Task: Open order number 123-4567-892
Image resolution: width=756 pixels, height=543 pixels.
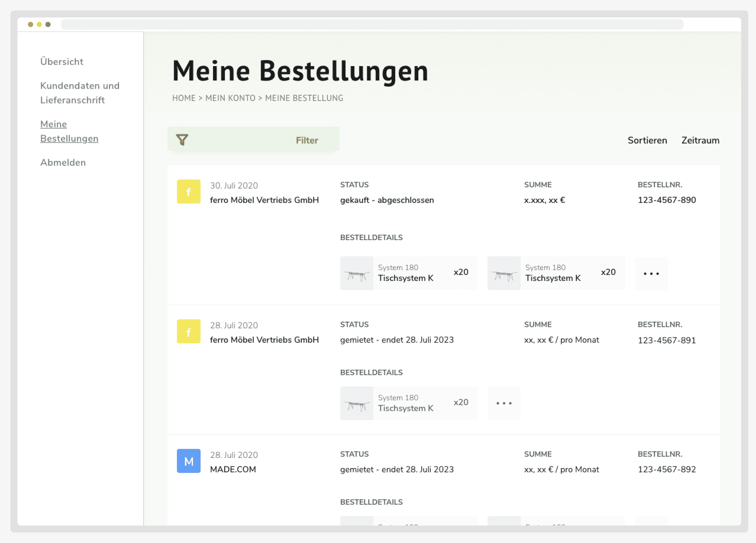Action: [667, 469]
